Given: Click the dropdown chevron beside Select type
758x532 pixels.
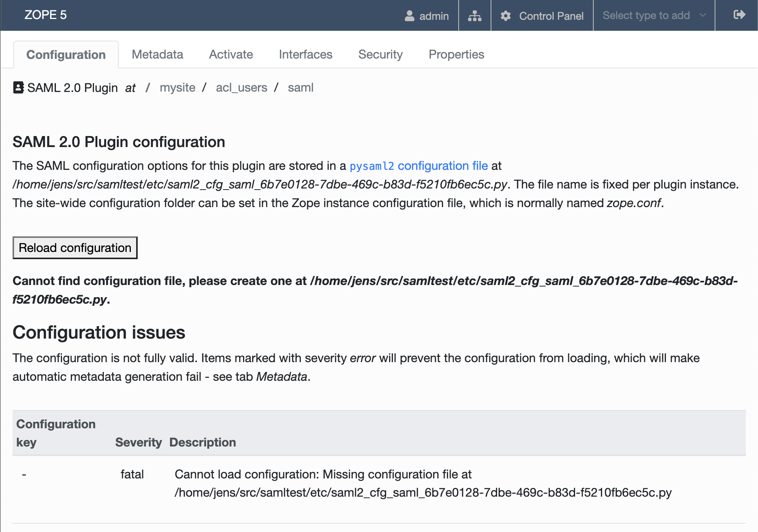Looking at the screenshot, I should tap(702, 15).
